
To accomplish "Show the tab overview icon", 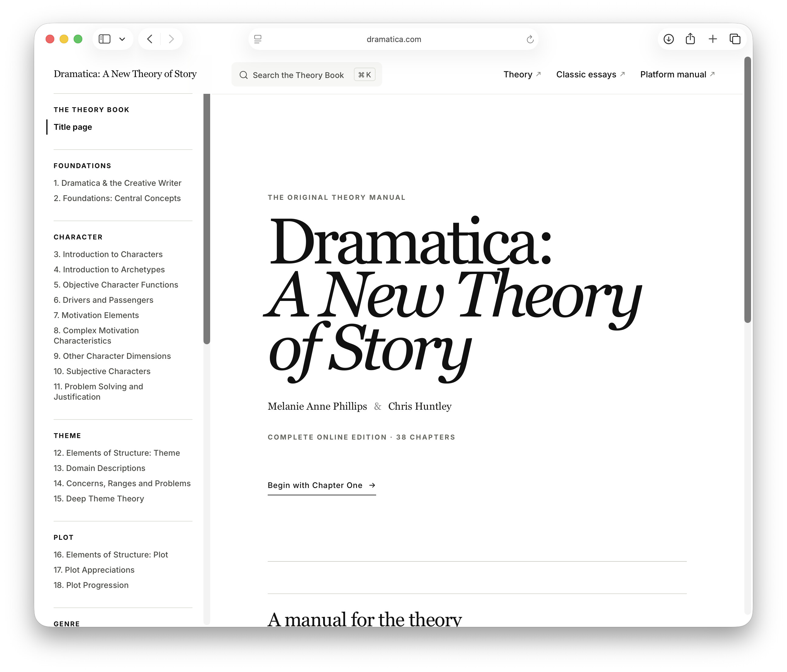I will pyautogui.click(x=735, y=39).
